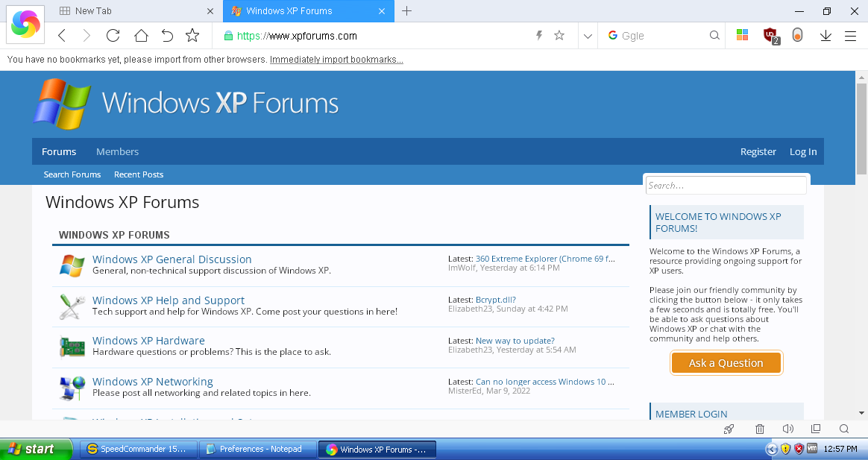Click the Networking computers globe icon
The width and height of the screenshot is (868, 460).
pos(72,388)
